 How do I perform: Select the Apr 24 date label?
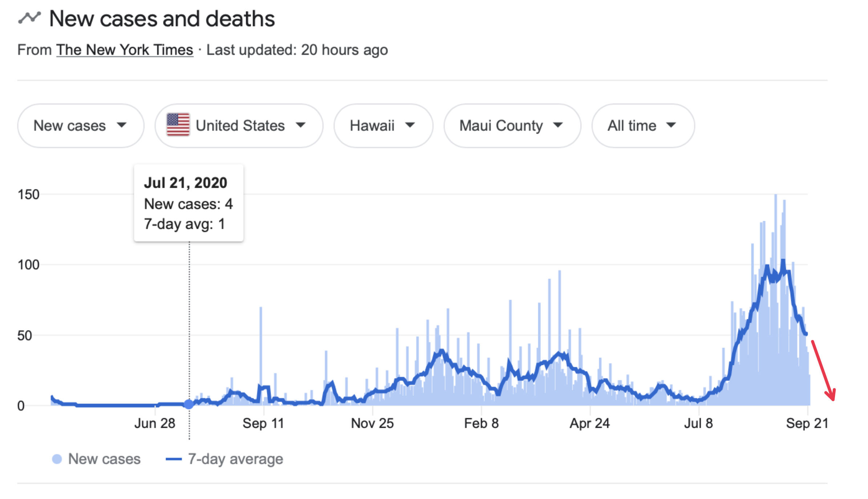pos(589,423)
